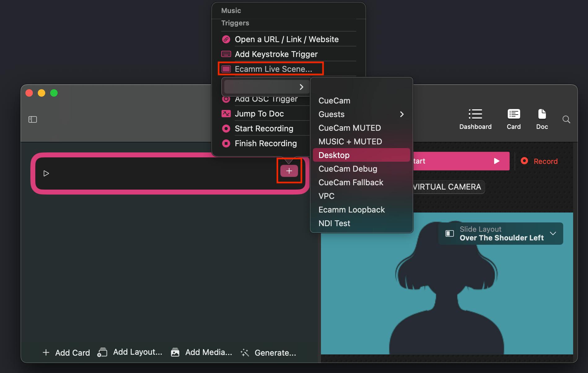
Task: Open the Guests scene submenu
Action: point(361,114)
